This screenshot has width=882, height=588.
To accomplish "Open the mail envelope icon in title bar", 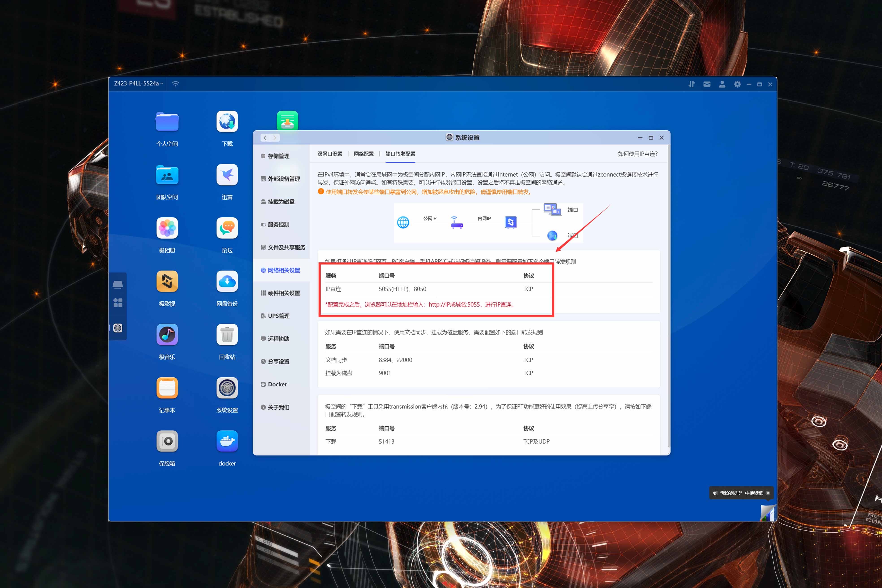I will click(707, 84).
